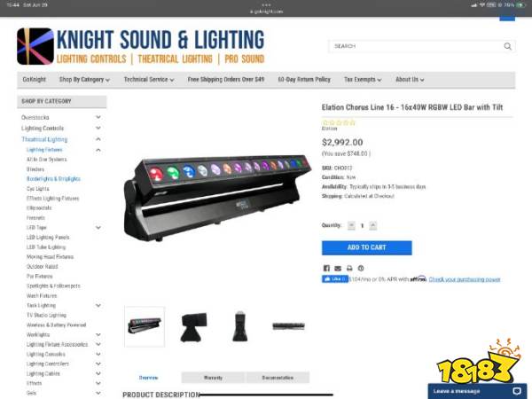Click the Facebook Like button
The width and height of the screenshot is (532, 399).
334,279
